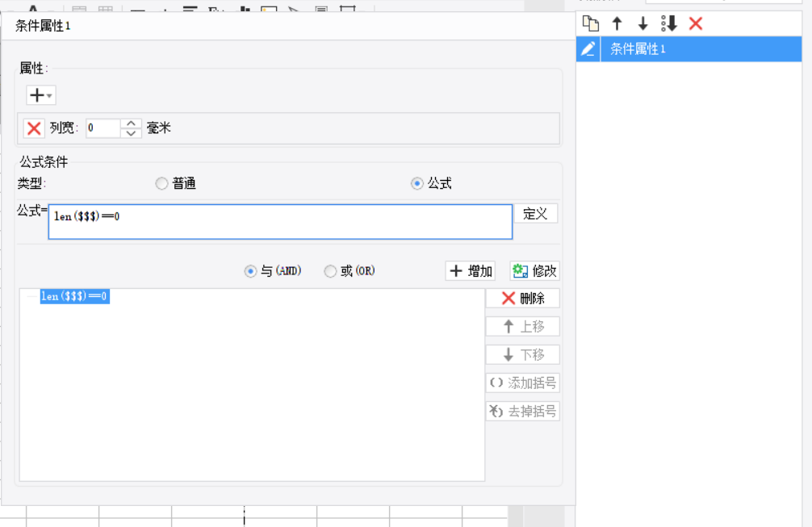
Task: Click the pencil edit icon beside 条件属性1
Action: (588, 49)
